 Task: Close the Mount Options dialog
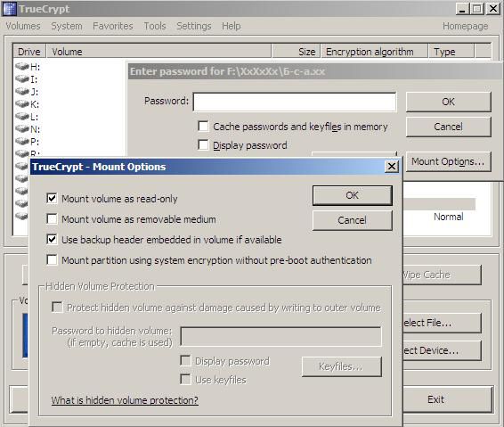coord(392,167)
